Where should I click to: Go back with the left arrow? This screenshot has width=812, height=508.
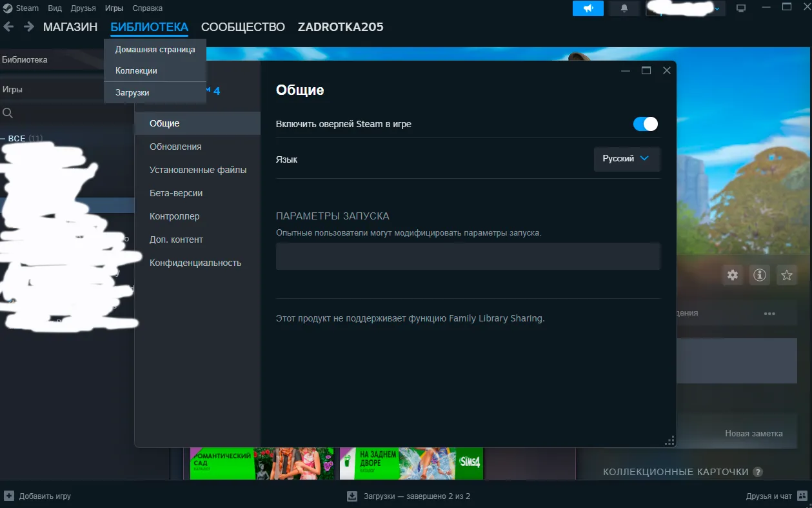pos(8,26)
